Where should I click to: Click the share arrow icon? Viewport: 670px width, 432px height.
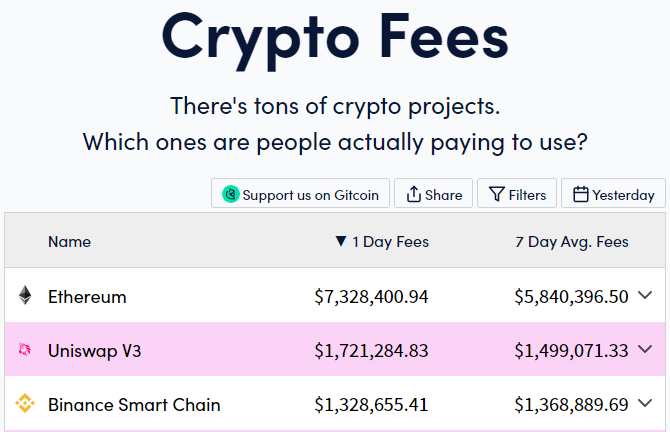[x=413, y=195]
